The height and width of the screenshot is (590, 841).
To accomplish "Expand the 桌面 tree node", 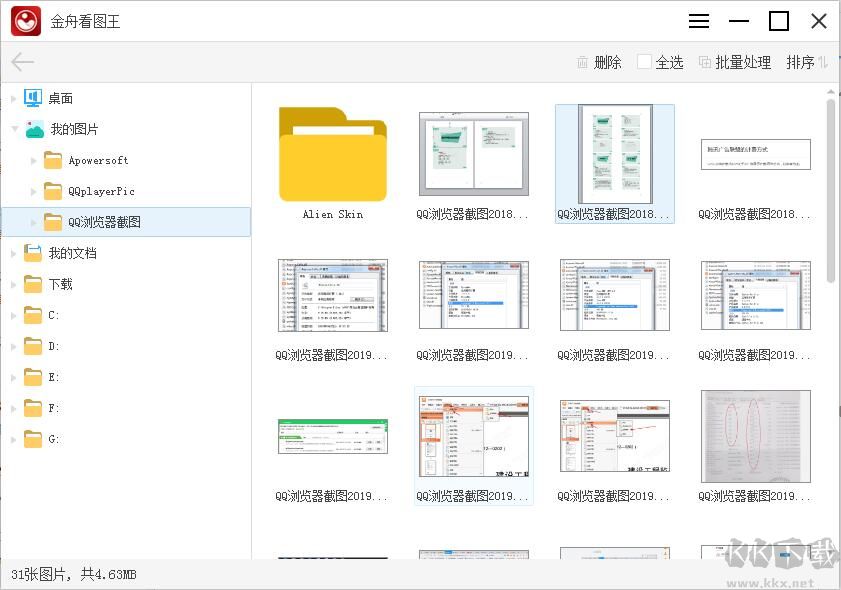I will click(x=14, y=99).
